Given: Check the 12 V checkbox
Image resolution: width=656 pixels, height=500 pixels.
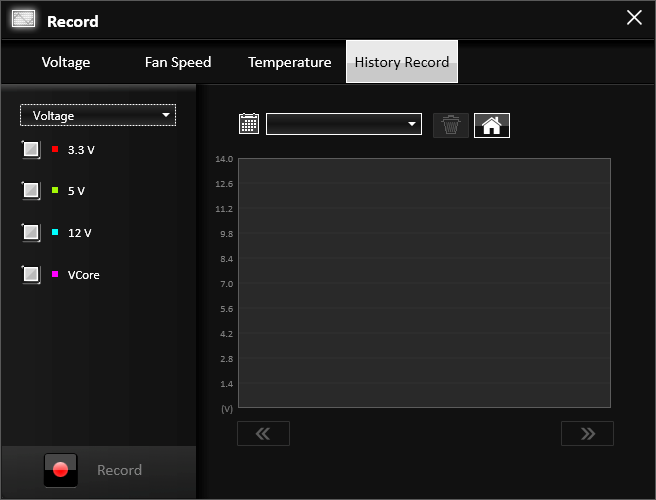Looking at the screenshot, I should [x=31, y=232].
